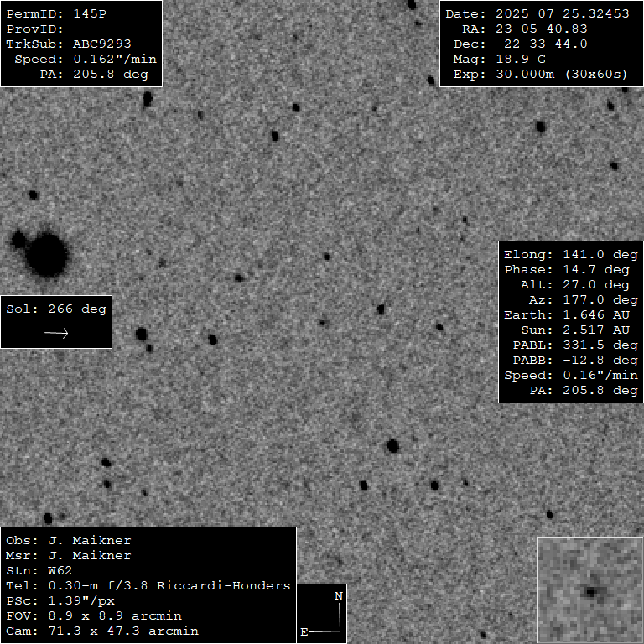Click the Earth 1.646 AU distance row
The image size is (644, 644).
tap(570, 314)
